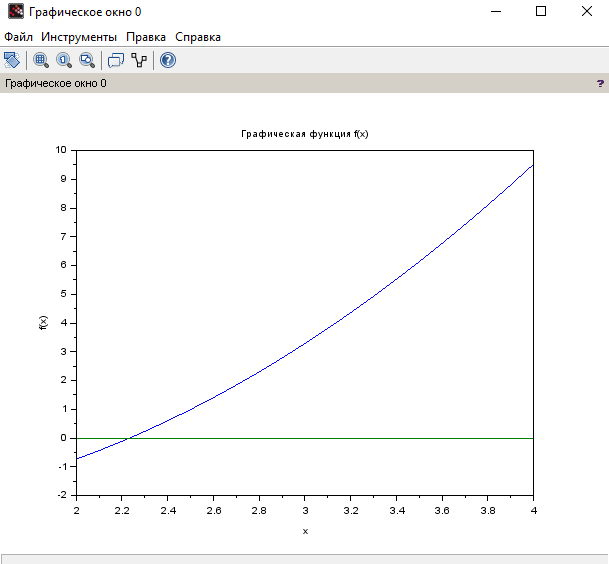
Task: Click the Графическое окно 0 dock title bar
Action: click(304, 83)
